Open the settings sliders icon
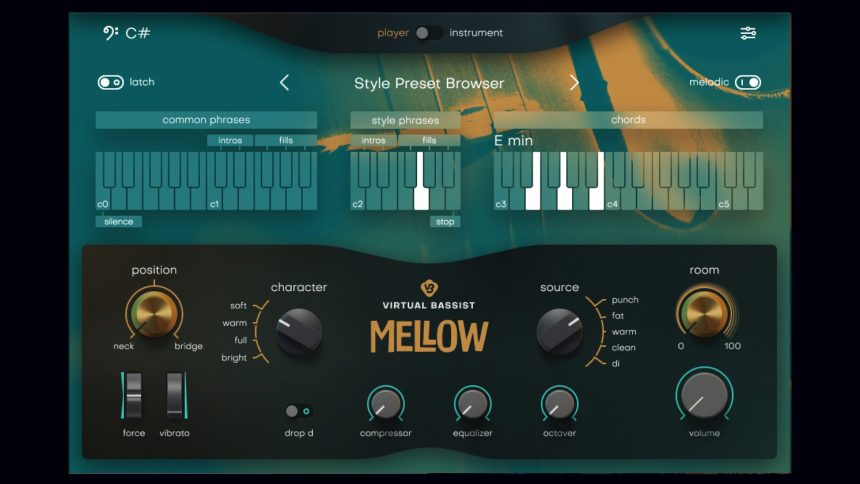 coord(748,33)
